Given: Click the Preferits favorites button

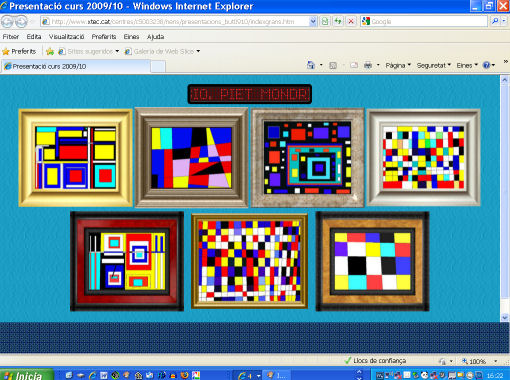Looking at the screenshot, I should [x=19, y=51].
